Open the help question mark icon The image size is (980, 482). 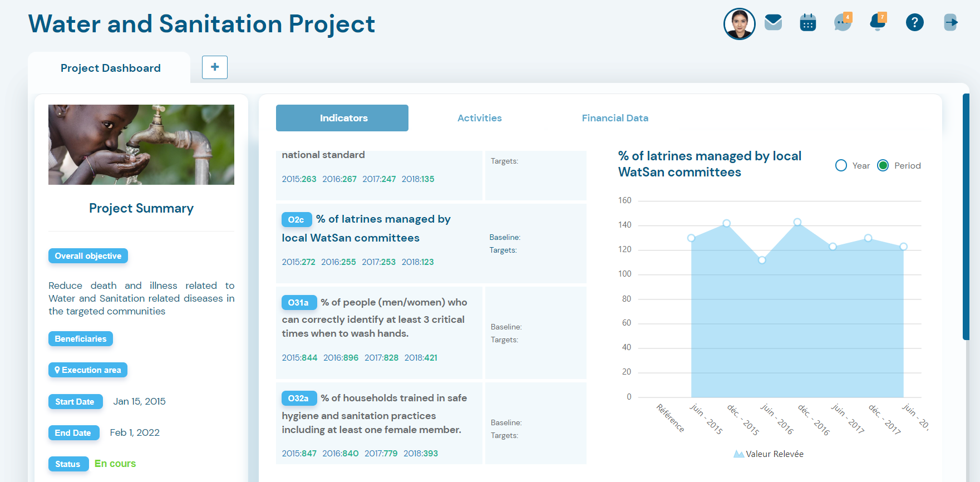pyautogui.click(x=914, y=22)
